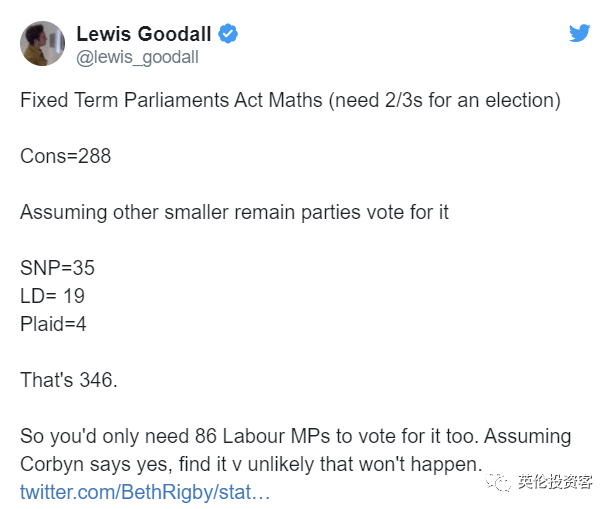
Task: Click the 'That's 346.' text
Action: click(69, 380)
